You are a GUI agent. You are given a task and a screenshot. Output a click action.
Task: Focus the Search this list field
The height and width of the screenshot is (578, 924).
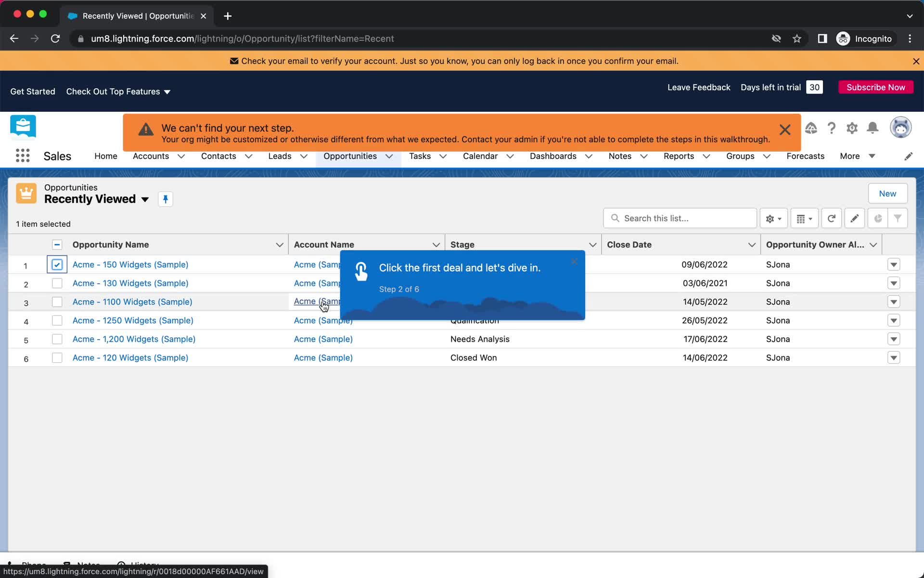(680, 218)
